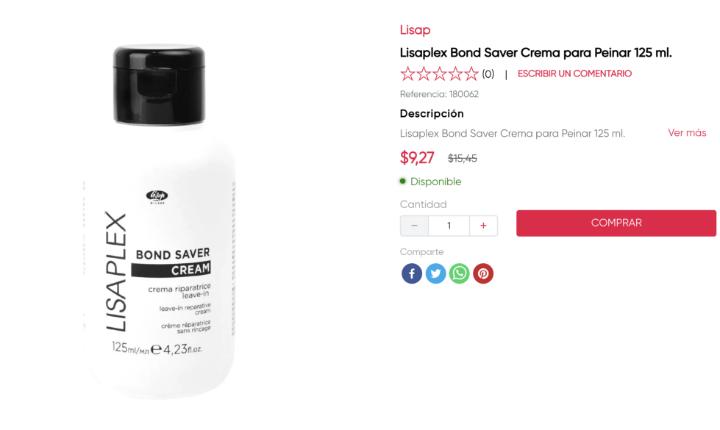This screenshot has height=430, width=720.
Task: View the Lisaplex bottle product image
Action: pos(159,221)
